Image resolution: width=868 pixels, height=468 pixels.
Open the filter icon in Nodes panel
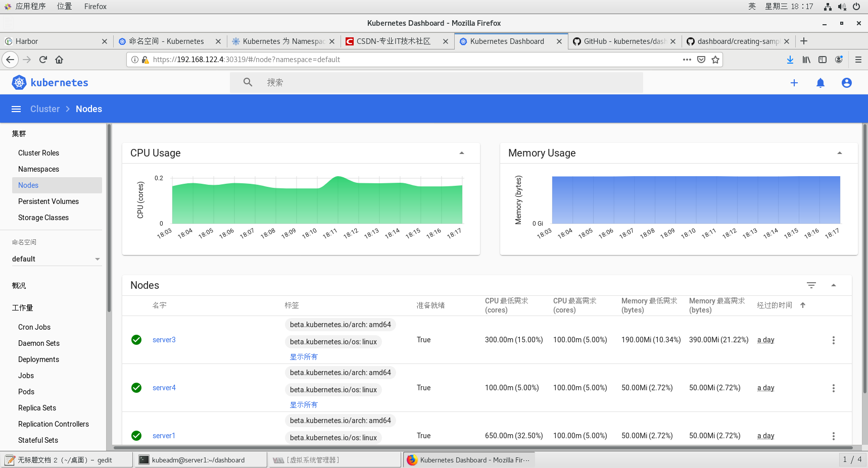pyautogui.click(x=811, y=285)
